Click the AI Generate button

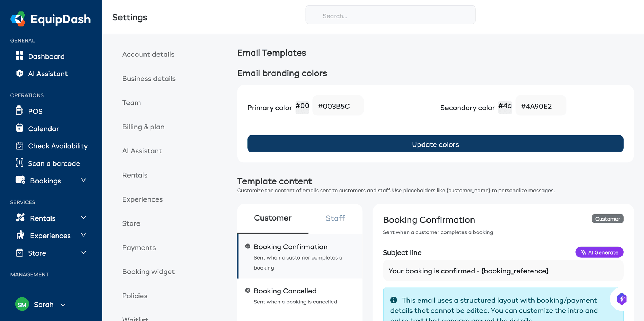coord(599,252)
